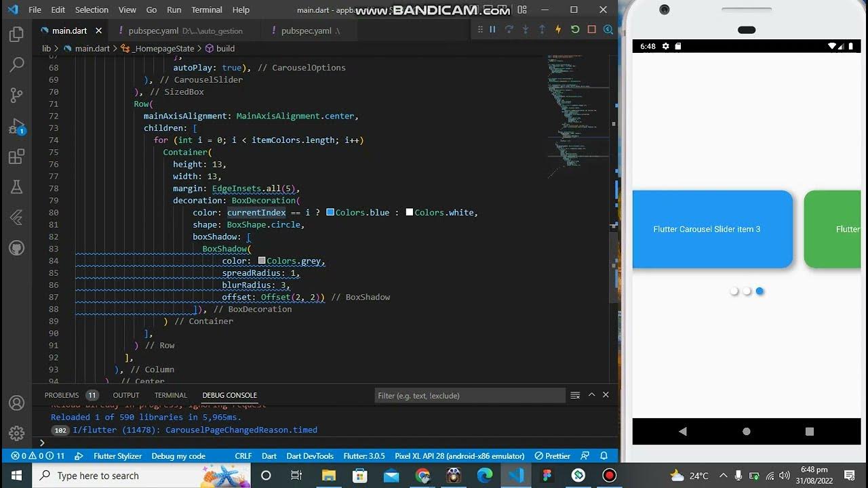The width and height of the screenshot is (868, 488).
Task: Click Prettier in status bar
Action: (x=552, y=456)
